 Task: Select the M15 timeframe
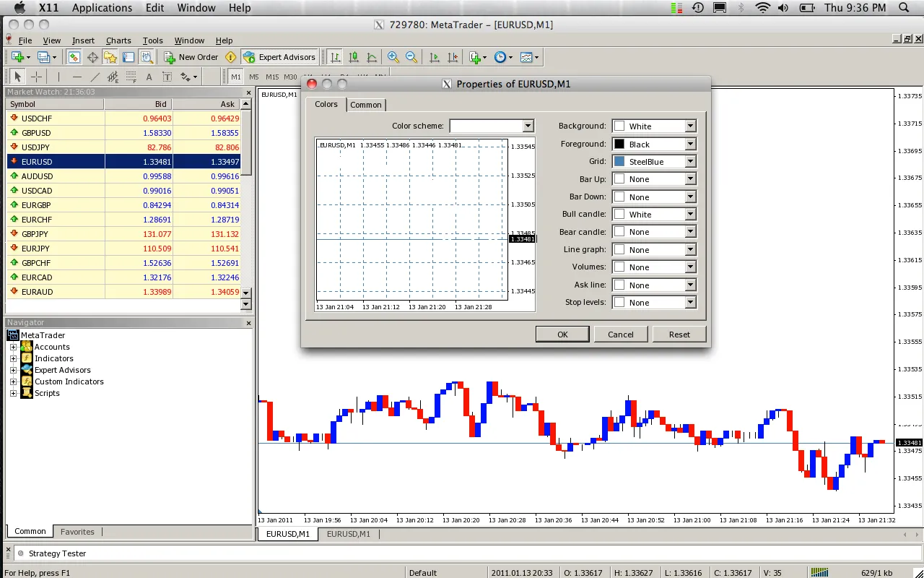(271, 77)
